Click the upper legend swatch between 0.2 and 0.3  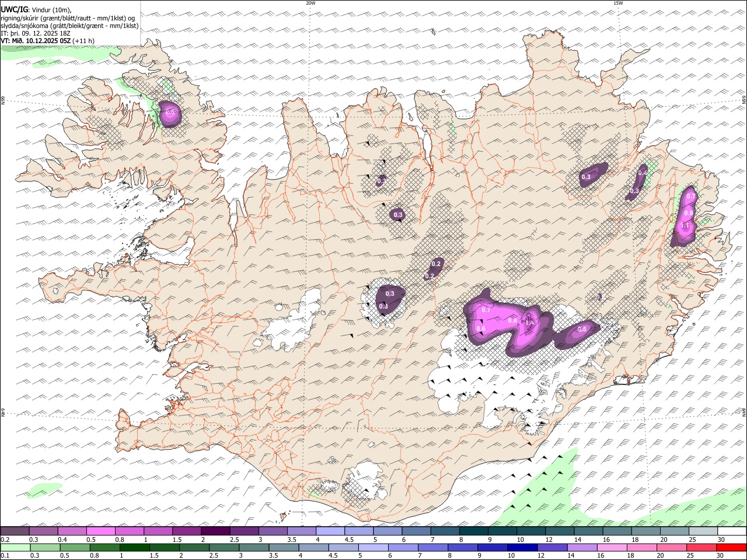coord(16,531)
